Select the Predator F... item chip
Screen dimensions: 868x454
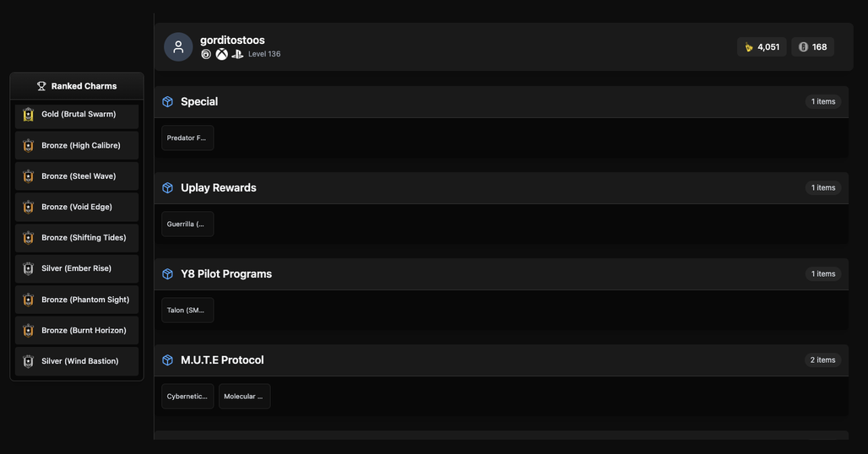pyautogui.click(x=187, y=138)
